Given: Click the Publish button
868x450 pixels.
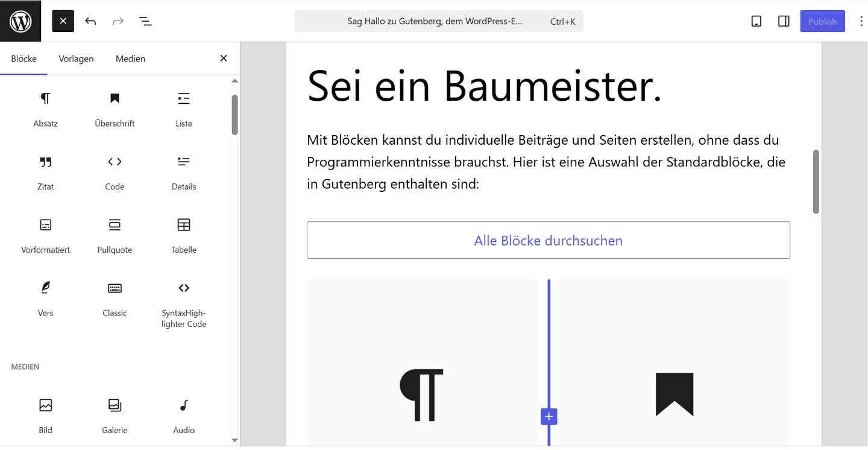Looking at the screenshot, I should 822,21.
